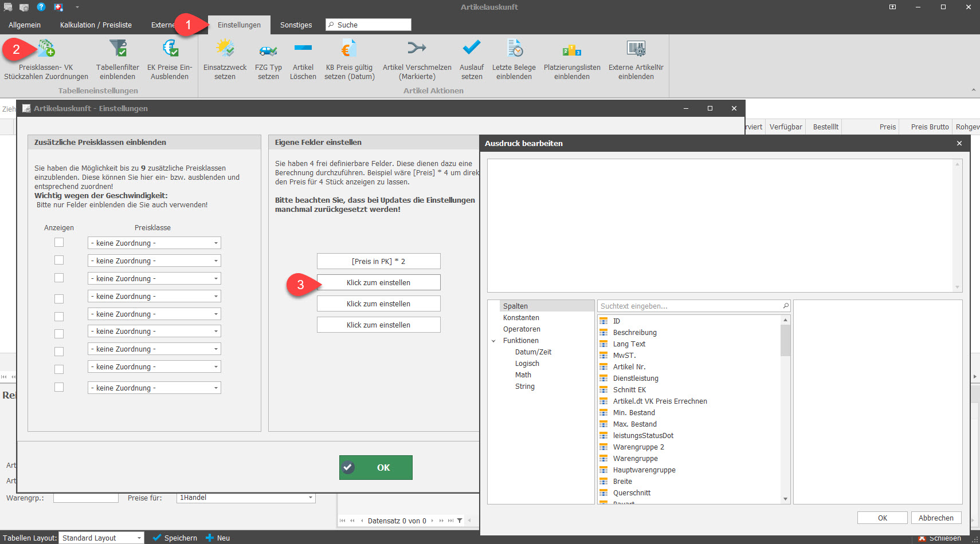Click FZG Typ setzen car icon
This screenshot has width=980, height=544.
268,49
